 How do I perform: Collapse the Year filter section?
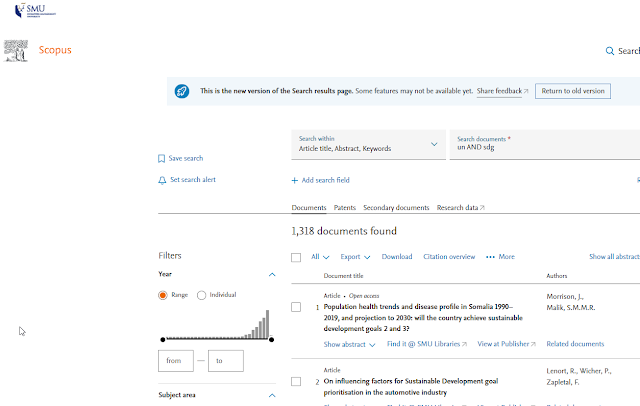tap(272, 275)
